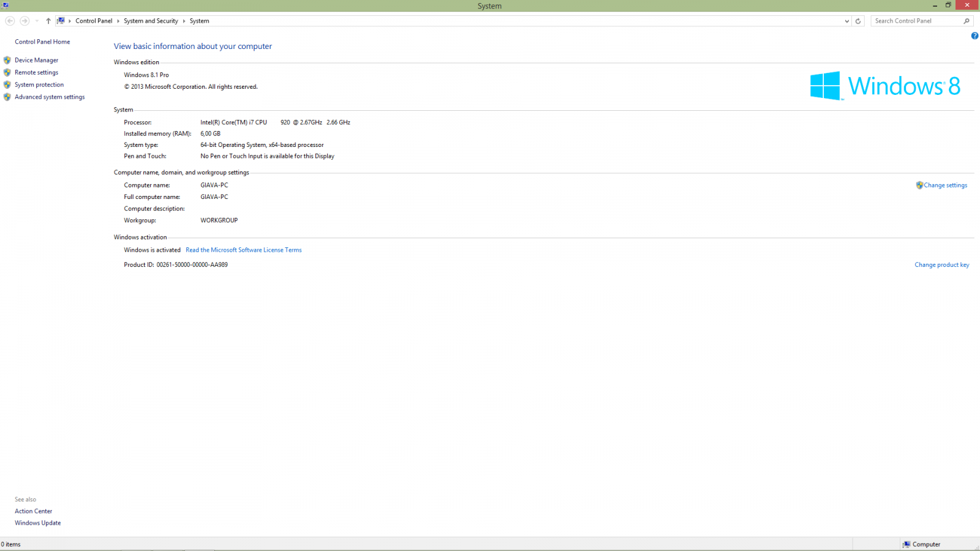Open the recent locations dropdown arrow
The width and height of the screenshot is (980, 551).
(37, 21)
